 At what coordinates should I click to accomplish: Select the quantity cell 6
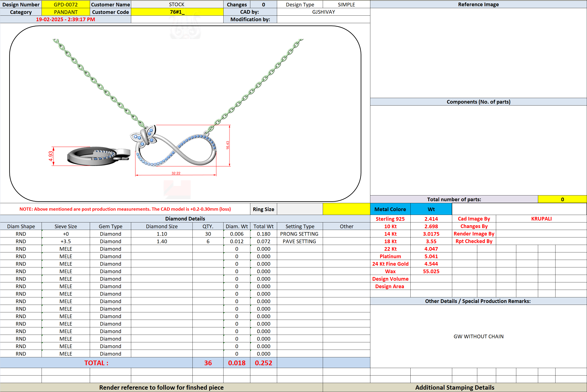[208, 241]
